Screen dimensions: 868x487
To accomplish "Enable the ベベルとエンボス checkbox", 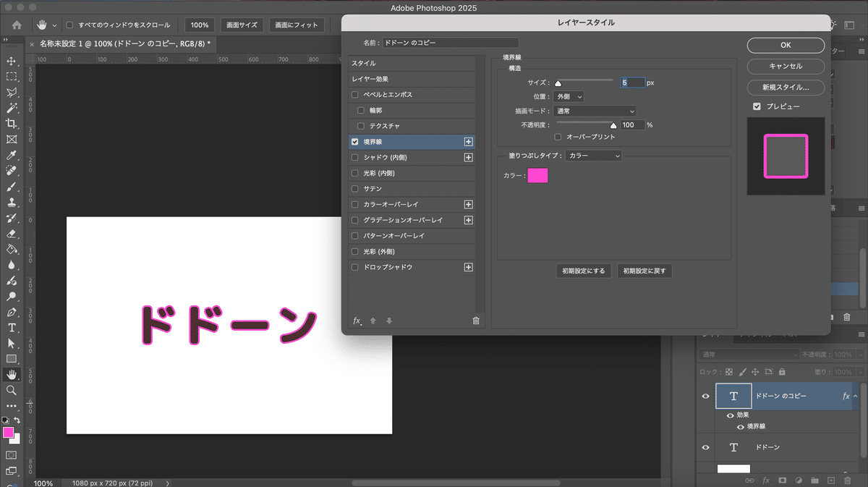I will click(354, 95).
